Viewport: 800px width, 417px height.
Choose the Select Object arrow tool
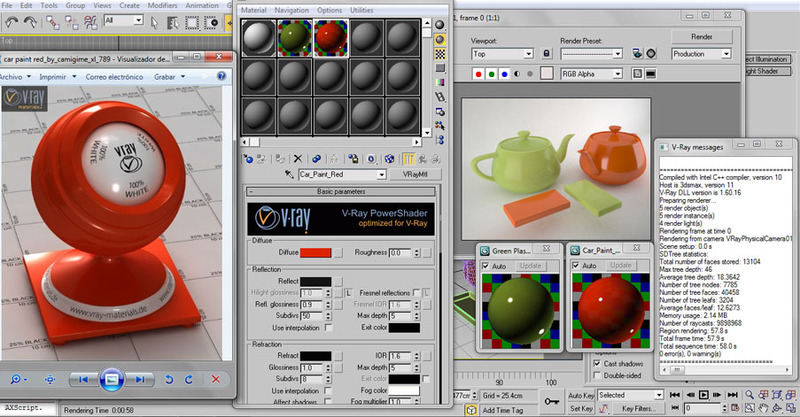(x=155, y=22)
